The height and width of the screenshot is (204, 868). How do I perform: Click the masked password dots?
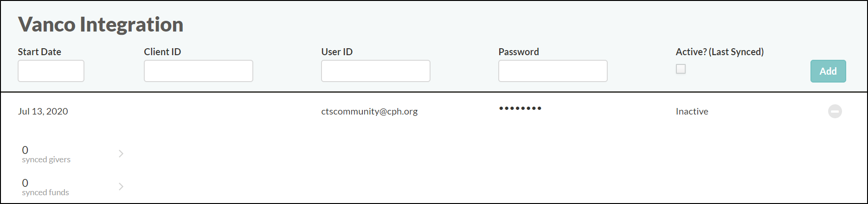pyautogui.click(x=520, y=108)
